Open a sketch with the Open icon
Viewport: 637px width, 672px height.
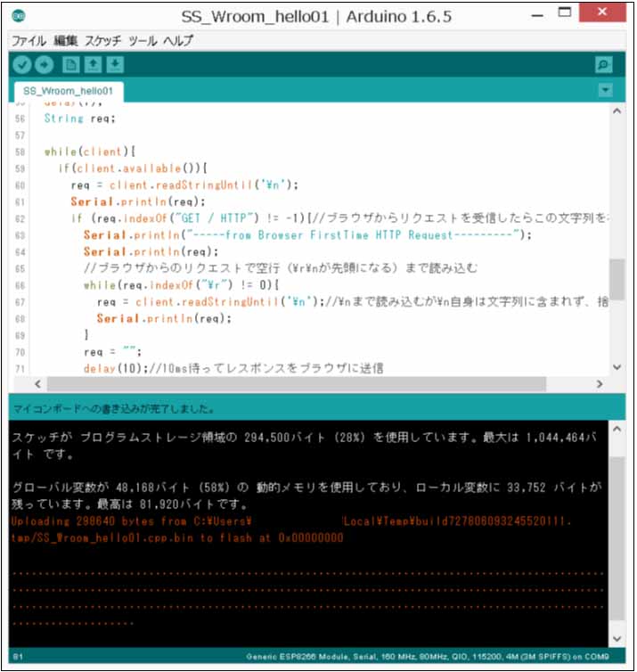coord(93,65)
